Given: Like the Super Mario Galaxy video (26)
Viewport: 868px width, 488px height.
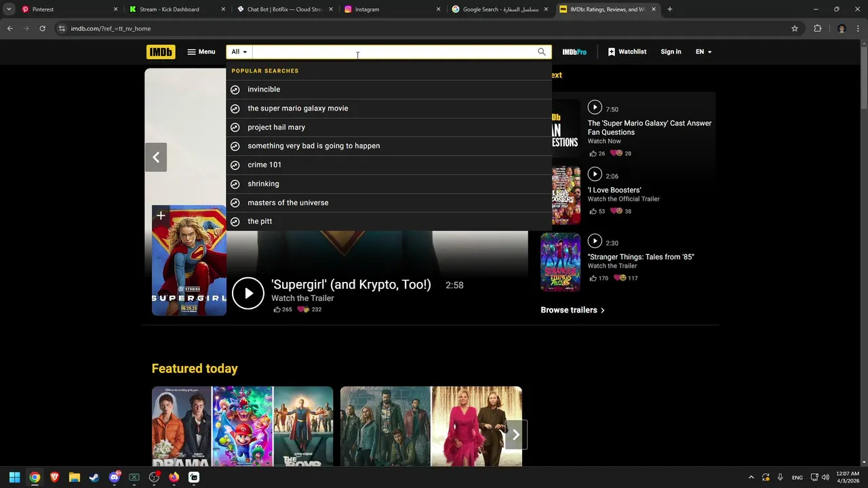Looking at the screenshot, I should coord(597,154).
